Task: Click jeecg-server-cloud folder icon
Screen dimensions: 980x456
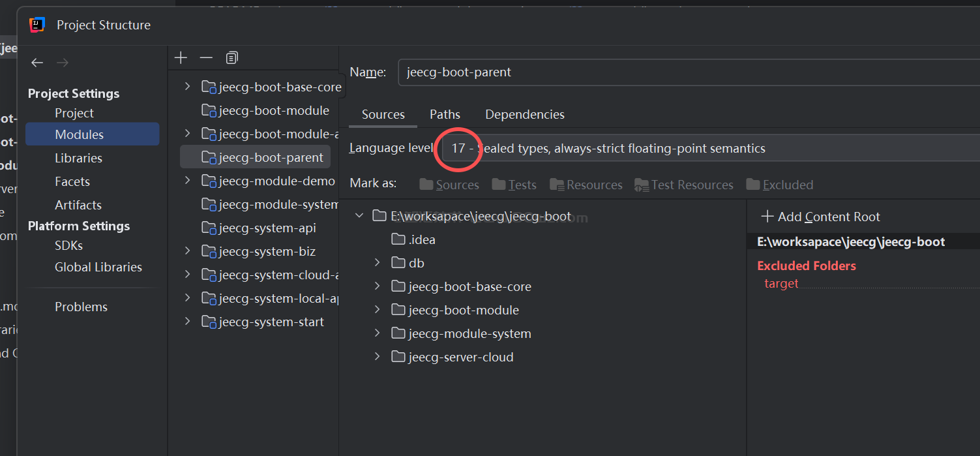Action: [398, 357]
